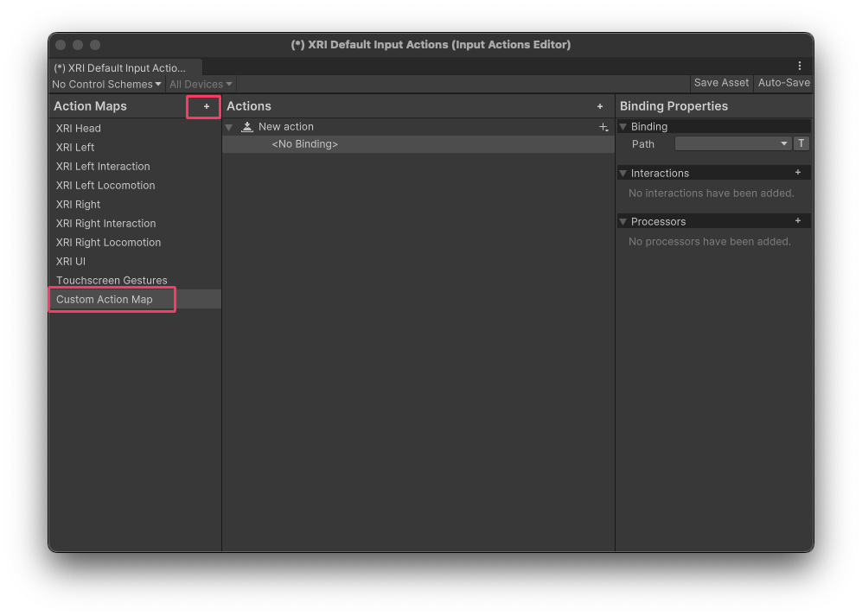Click the New action type icon
This screenshot has width=862, height=616.
(247, 127)
